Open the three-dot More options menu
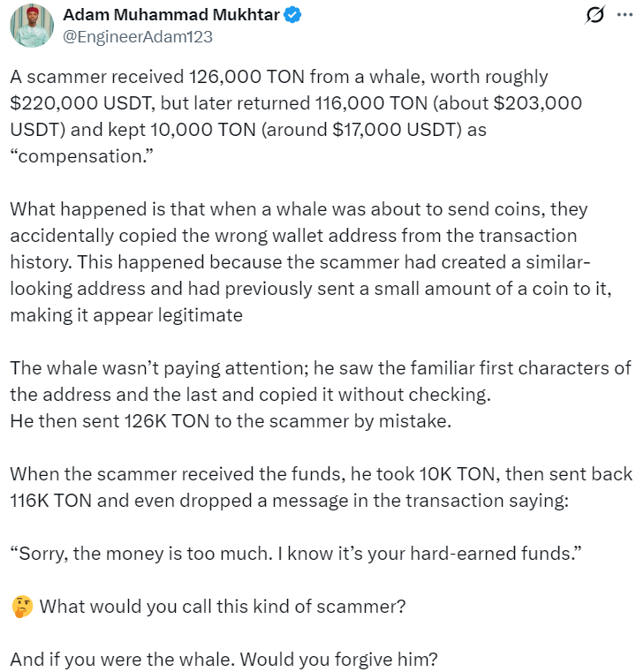Image resolution: width=644 pixels, height=672 pixels. click(x=625, y=15)
